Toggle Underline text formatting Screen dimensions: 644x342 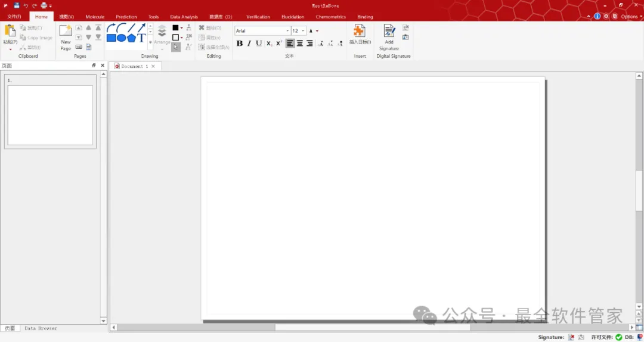pyautogui.click(x=259, y=43)
